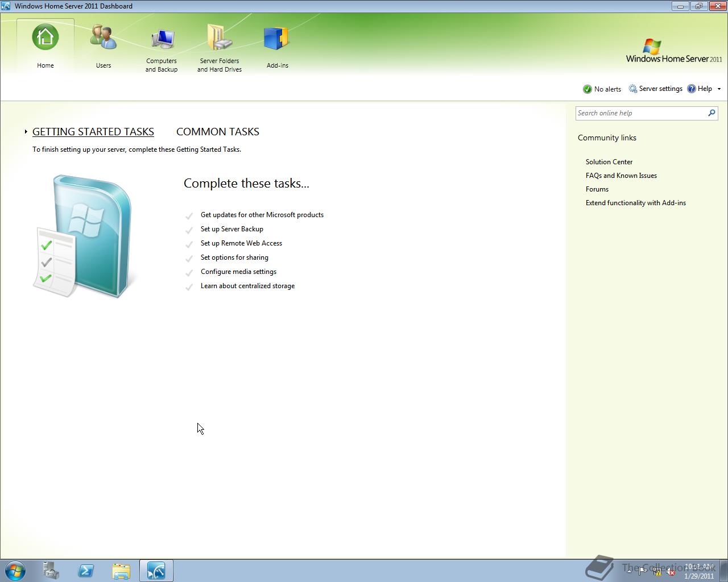The height and width of the screenshot is (582, 728).
Task: Open the Home section icon
Action: coord(45,38)
